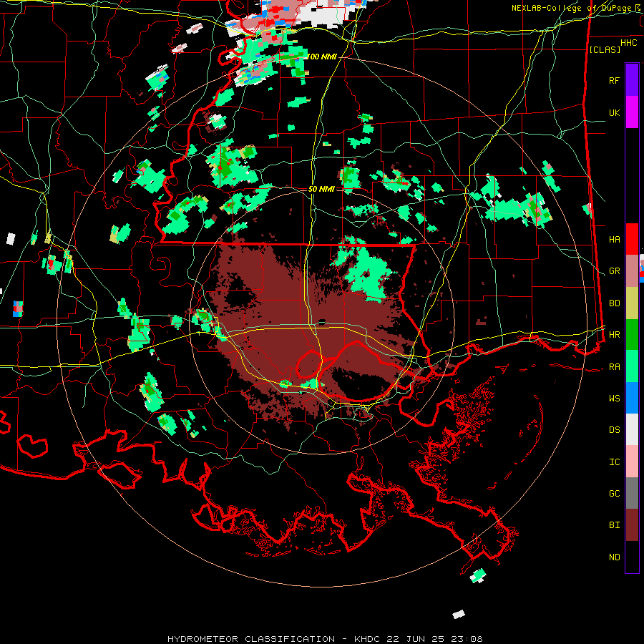The height and width of the screenshot is (644, 644).
Task: Click the HR dark green legend swatch
Action: point(632,335)
